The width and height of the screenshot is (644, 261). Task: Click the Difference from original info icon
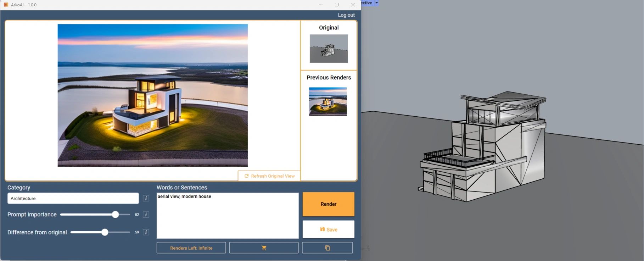click(x=146, y=232)
